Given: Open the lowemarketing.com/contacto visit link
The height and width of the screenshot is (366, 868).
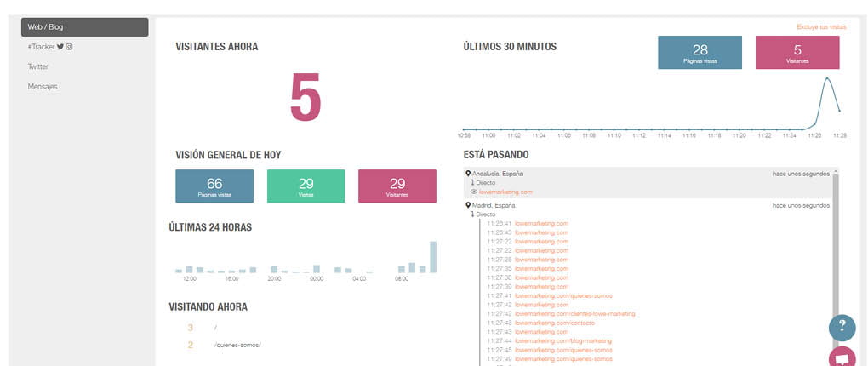Looking at the screenshot, I should pos(541,323).
